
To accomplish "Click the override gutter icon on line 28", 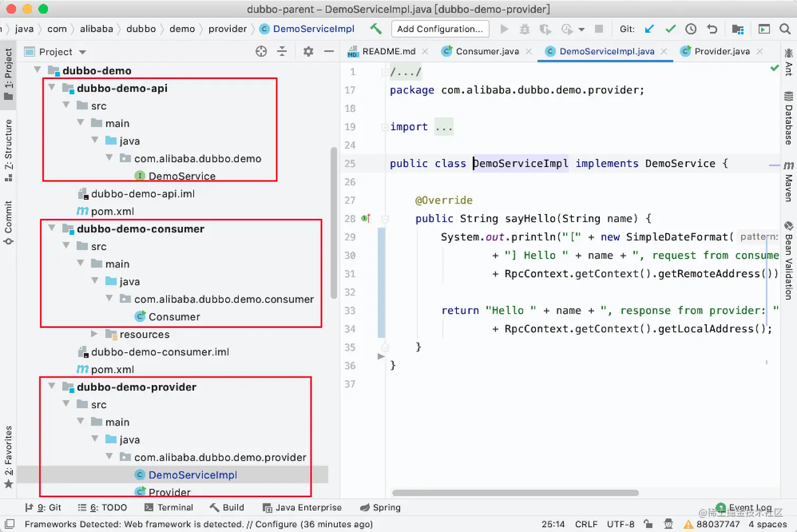I will pyautogui.click(x=366, y=218).
